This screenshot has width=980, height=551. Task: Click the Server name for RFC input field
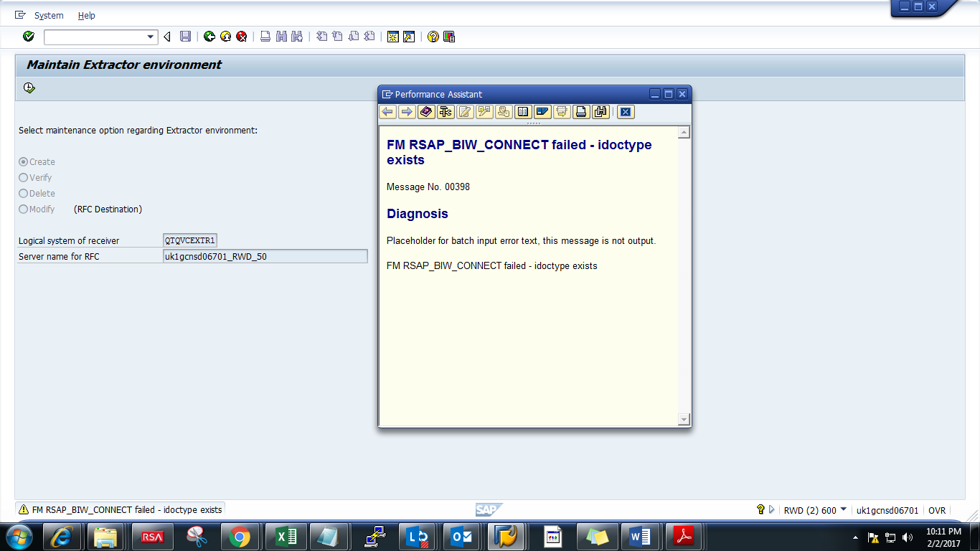(265, 255)
